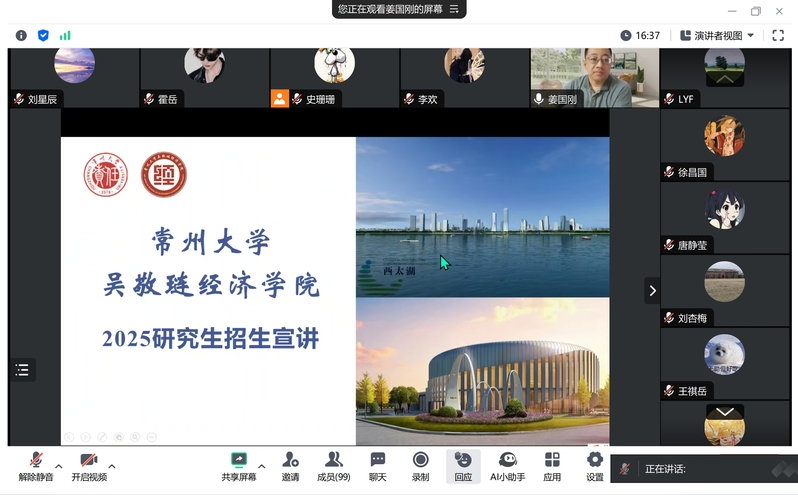Click the orange contact icon beside 史珊珊
This screenshot has height=495, width=798.
[x=279, y=99]
